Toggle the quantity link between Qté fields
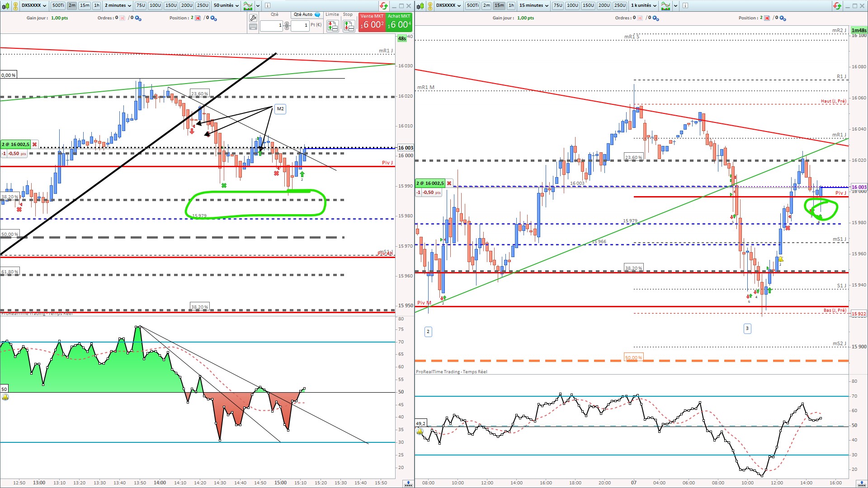The image size is (868, 488). tap(287, 25)
